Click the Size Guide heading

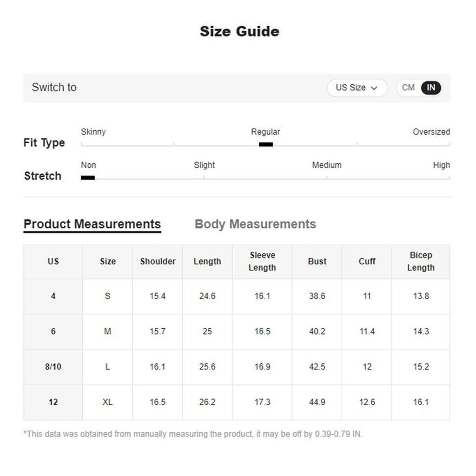point(239,32)
